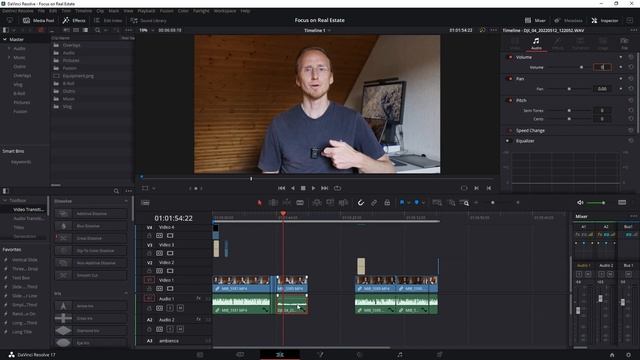Toggle Linked Selection chain icon
Screen dimensions: 640x360
coord(374,202)
